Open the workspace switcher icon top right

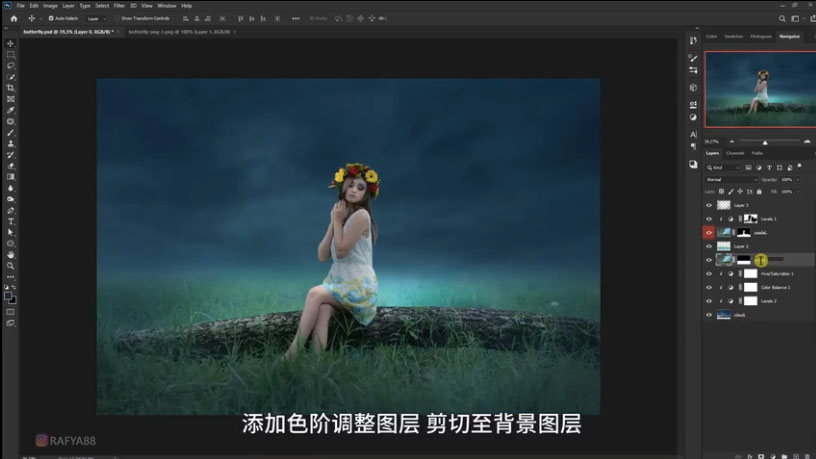pyautogui.click(x=795, y=19)
